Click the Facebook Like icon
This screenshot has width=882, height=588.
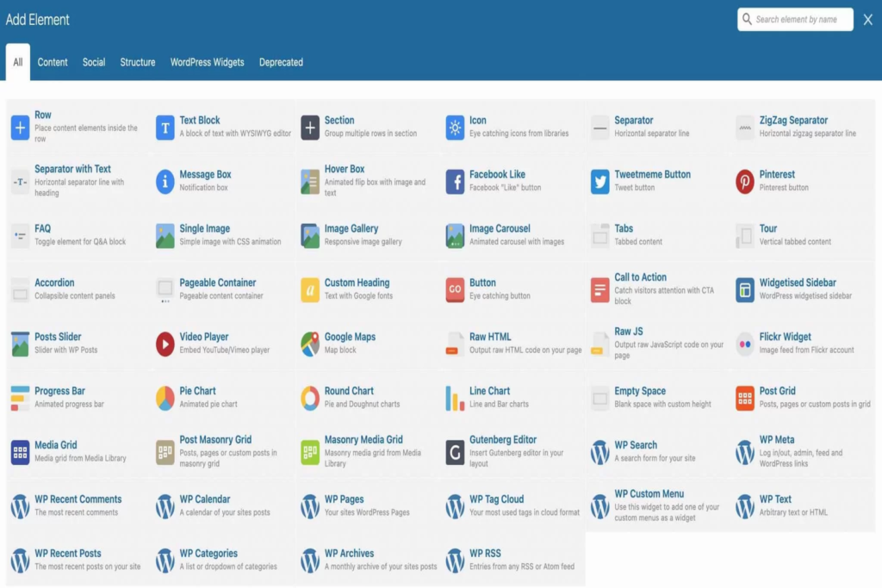coord(455,182)
